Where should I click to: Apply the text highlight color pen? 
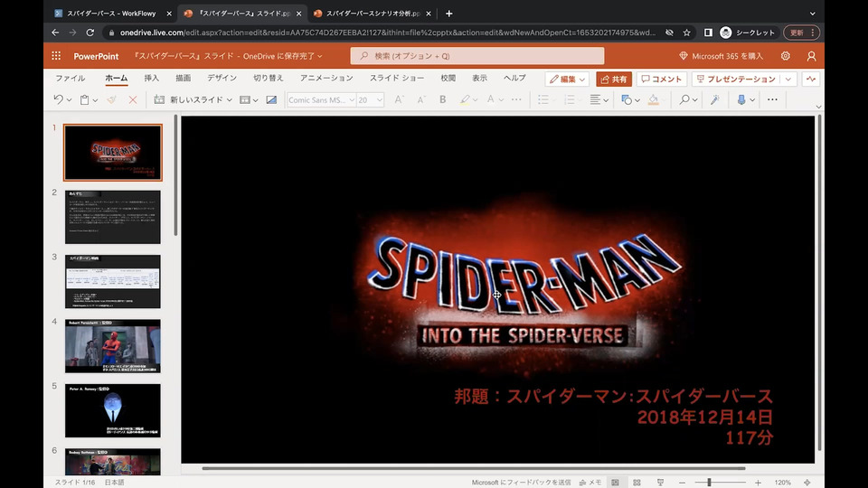pyautogui.click(x=465, y=99)
